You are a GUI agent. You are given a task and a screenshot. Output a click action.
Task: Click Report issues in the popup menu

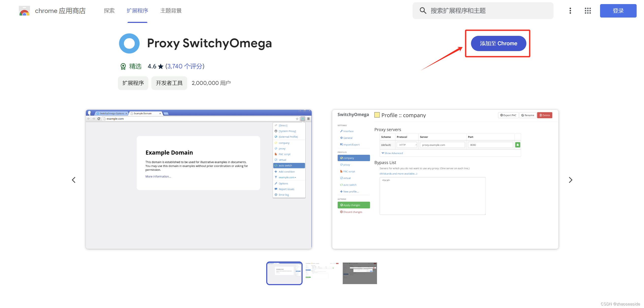[289, 189]
